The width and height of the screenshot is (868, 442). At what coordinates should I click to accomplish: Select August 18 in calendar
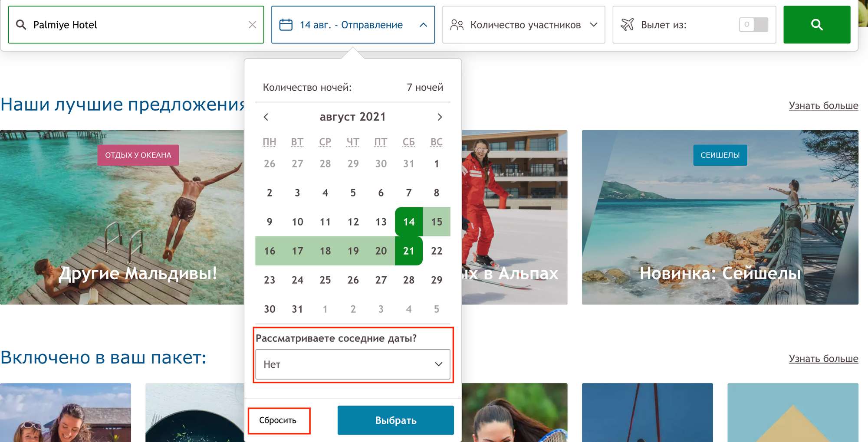325,251
